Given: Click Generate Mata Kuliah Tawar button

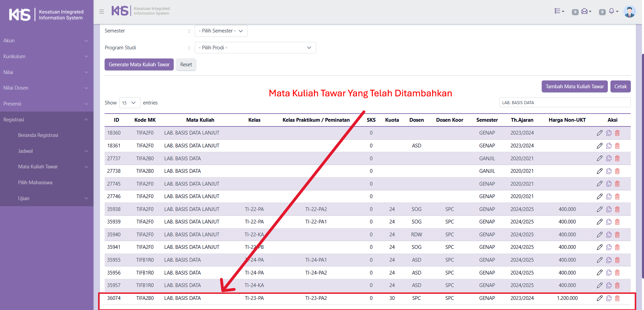Looking at the screenshot, I should point(139,65).
